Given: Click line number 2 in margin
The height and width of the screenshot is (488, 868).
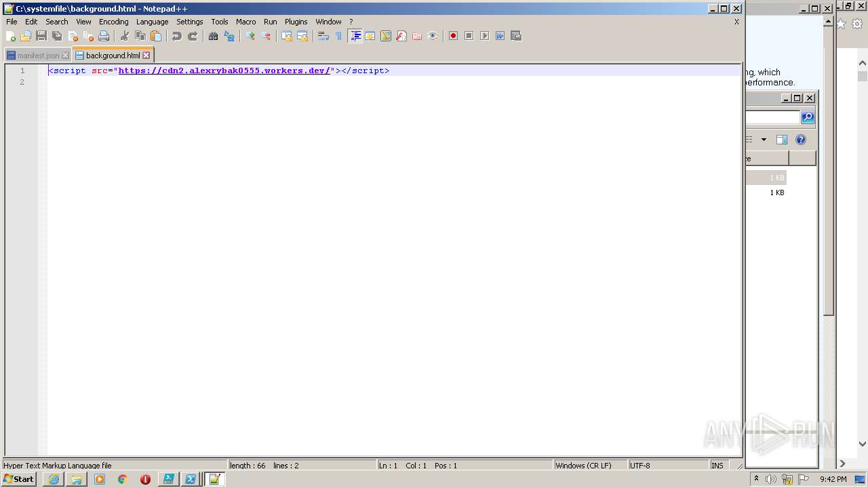Looking at the screenshot, I should click(22, 82).
